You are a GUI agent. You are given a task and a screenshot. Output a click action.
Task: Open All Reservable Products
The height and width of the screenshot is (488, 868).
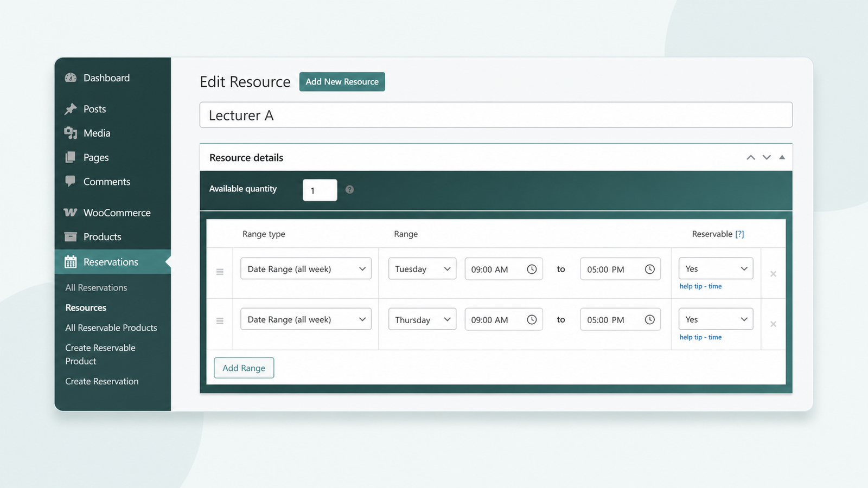point(111,328)
